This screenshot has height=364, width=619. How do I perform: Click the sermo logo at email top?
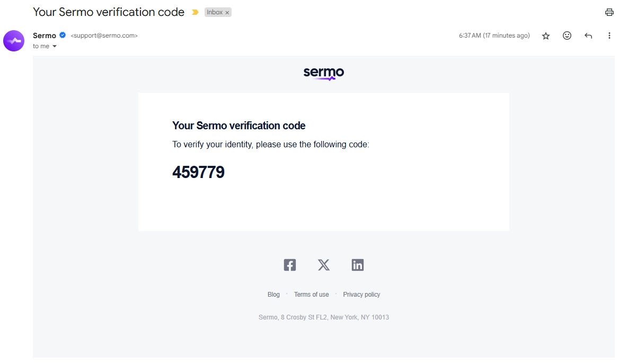point(324,73)
